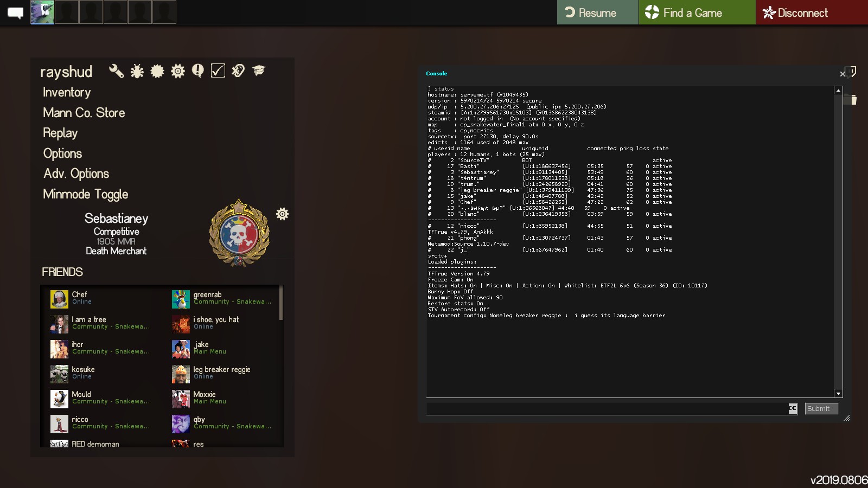The height and width of the screenshot is (488, 868).
Task: Click the graduation cap training icon
Action: point(259,71)
